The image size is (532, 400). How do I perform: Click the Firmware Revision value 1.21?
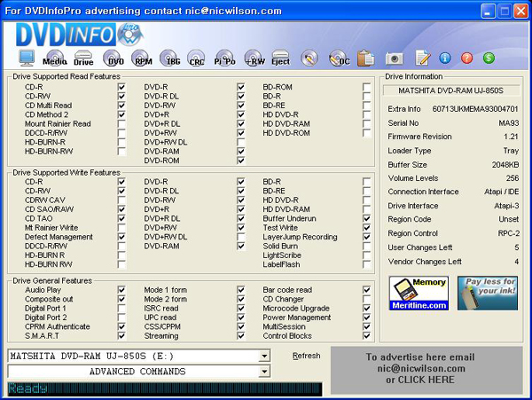coord(511,137)
